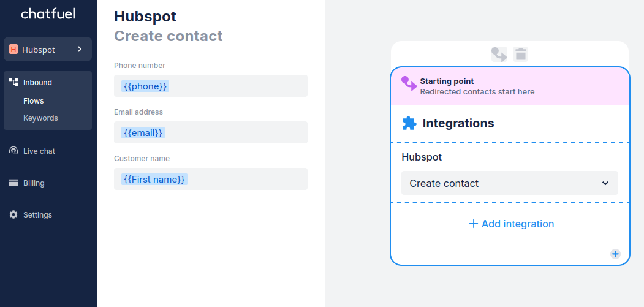
Task: Click the plus connector on block corner
Action: pos(615,254)
